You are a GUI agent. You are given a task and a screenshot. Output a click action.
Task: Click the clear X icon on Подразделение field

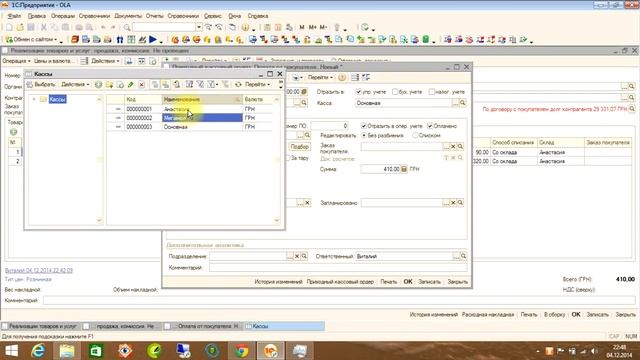tap(297, 256)
